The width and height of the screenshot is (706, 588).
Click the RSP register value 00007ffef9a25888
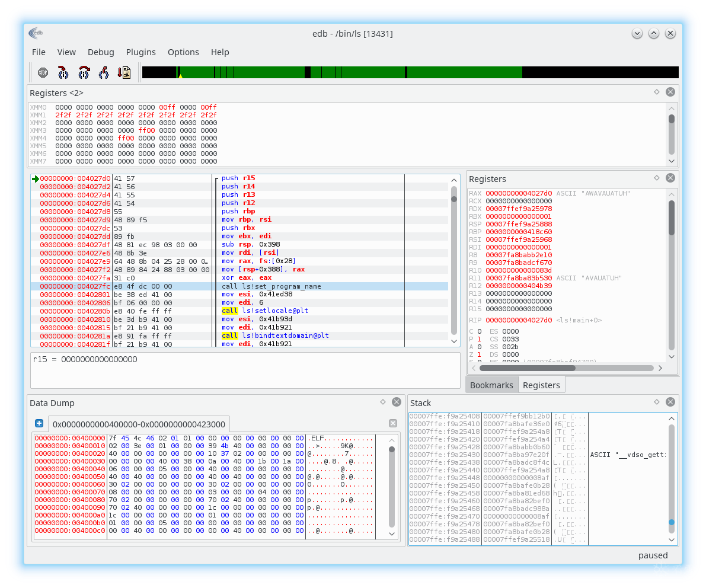click(x=519, y=224)
